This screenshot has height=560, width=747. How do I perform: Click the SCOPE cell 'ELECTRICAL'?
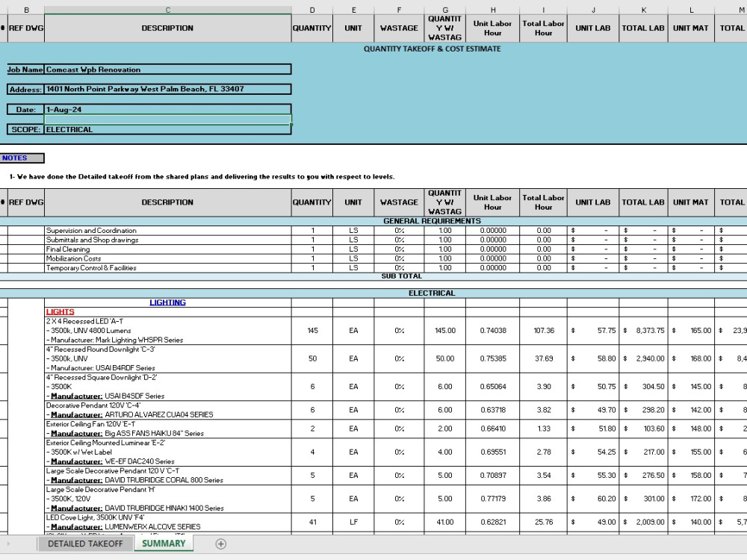tap(167, 129)
